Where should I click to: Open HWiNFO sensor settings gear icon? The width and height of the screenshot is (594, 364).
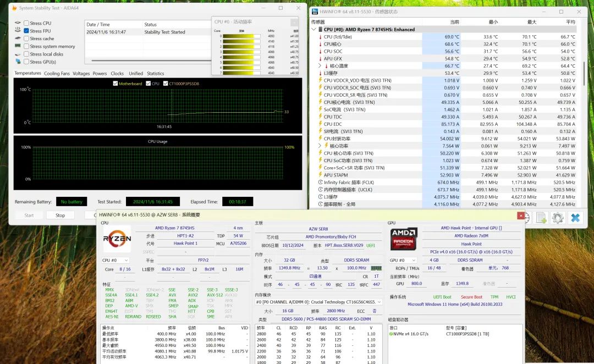coord(558,218)
